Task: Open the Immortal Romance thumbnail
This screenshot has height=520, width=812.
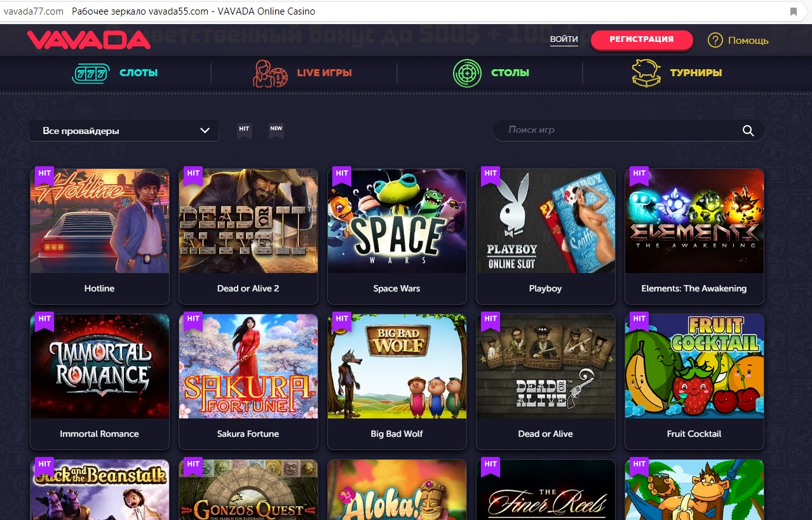Action: tap(100, 366)
